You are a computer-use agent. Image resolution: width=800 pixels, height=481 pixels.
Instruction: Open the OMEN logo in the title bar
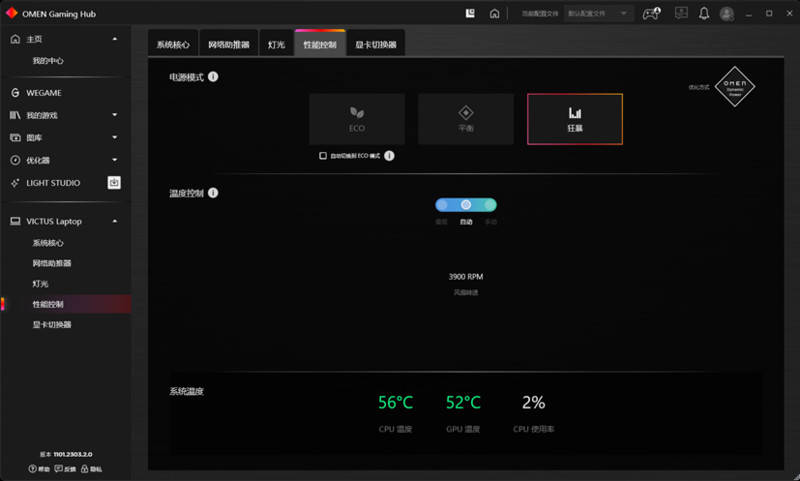(x=11, y=13)
